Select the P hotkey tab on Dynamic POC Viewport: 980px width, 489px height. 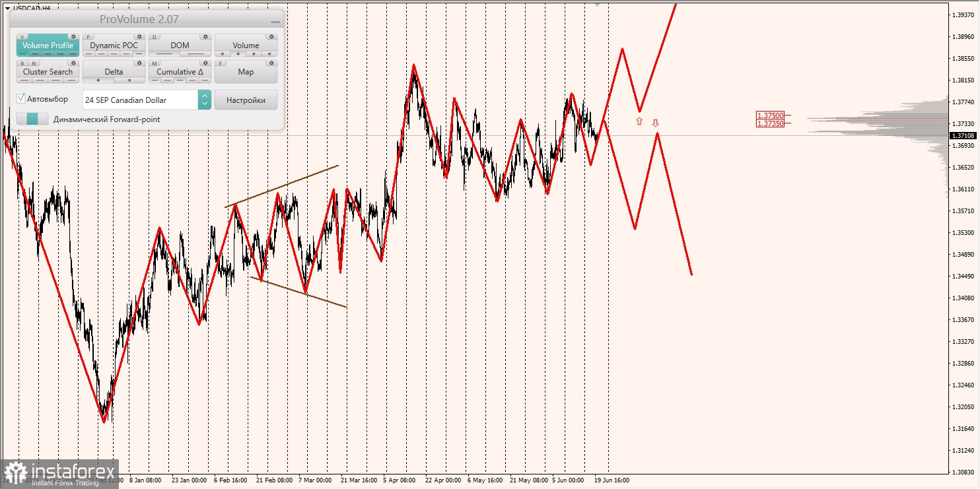point(88,37)
